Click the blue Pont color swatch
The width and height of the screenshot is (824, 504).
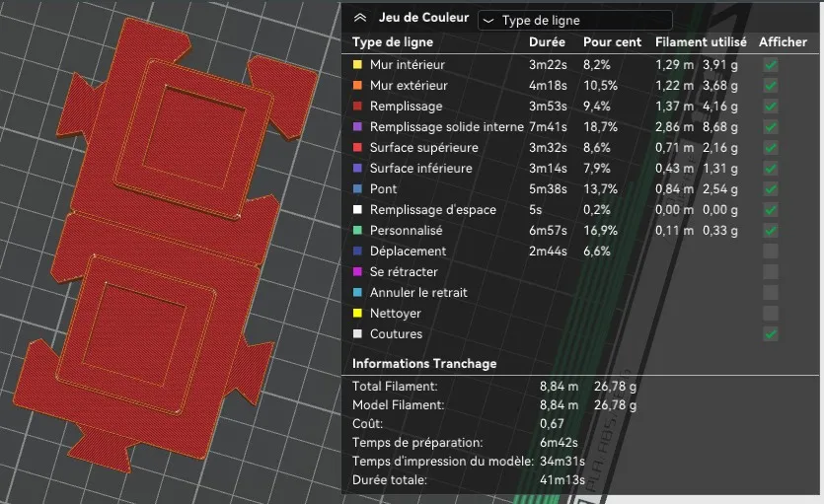(x=357, y=189)
